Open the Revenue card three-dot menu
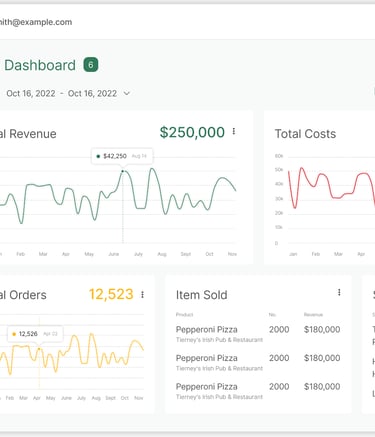Screen dimensions: 375x437 coord(234,131)
